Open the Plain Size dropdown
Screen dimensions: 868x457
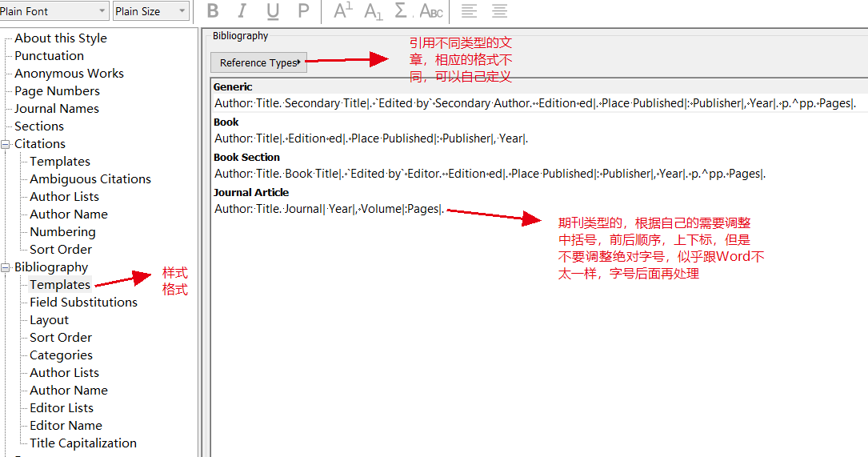(151, 11)
